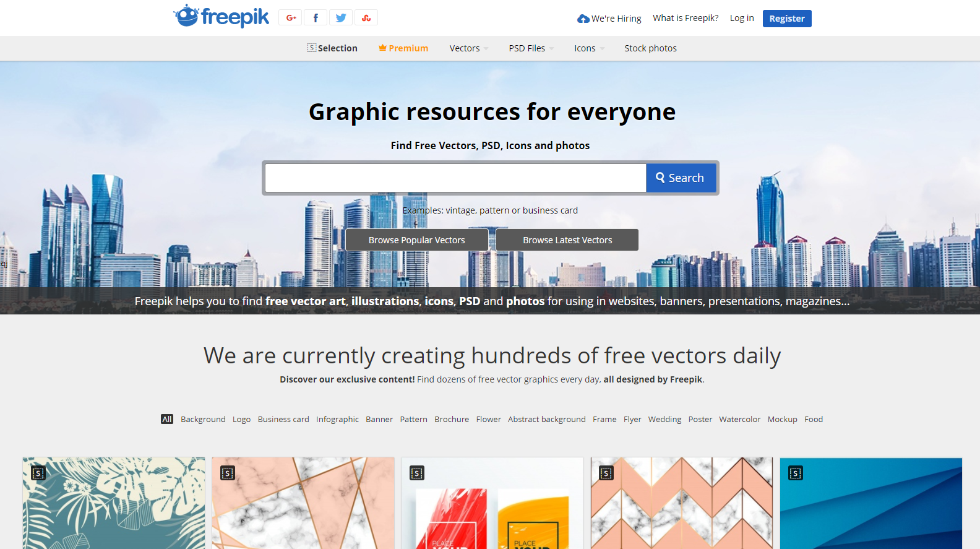Open the StumbleUpon social icon
This screenshot has height=549, width=980.
tap(366, 18)
